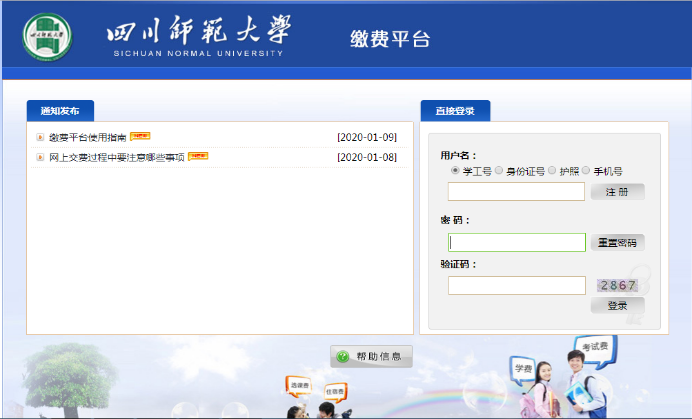Open the 网上交费过程中要注意哪些事项 notice
This screenshot has height=419, width=692.
click(117, 157)
